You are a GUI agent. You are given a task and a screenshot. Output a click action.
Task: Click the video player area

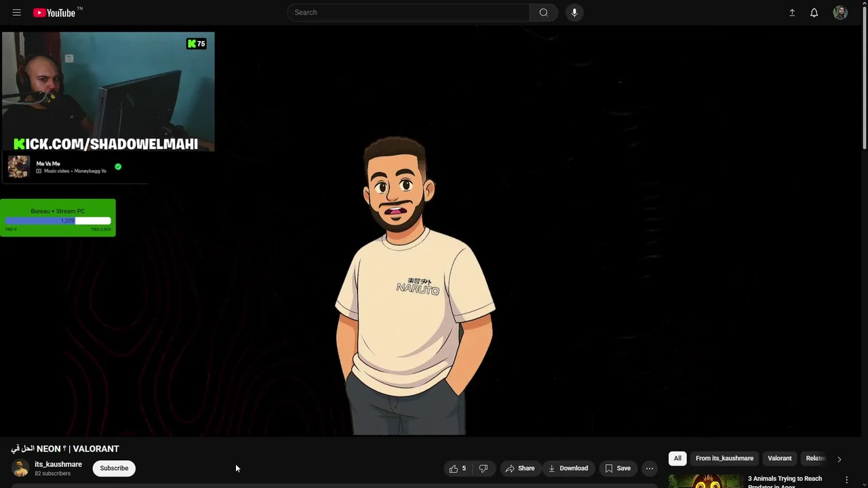(x=431, y=230)
